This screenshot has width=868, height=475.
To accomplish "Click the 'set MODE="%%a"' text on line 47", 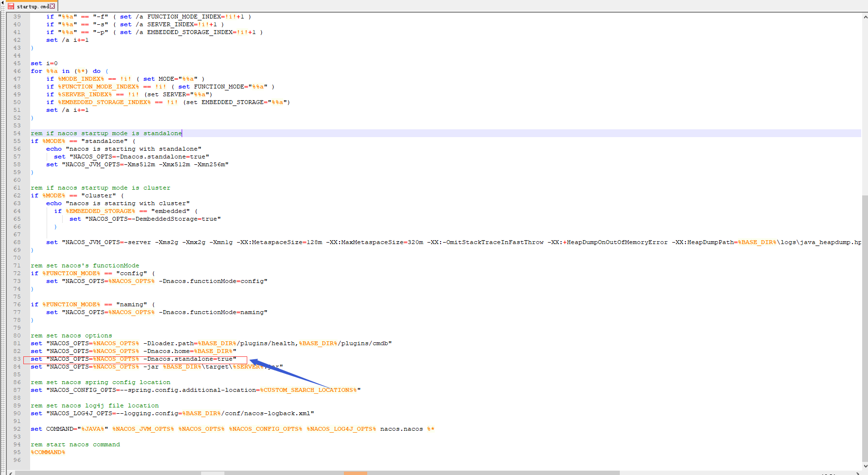I will pyautogui.click(x=170, y=79).
